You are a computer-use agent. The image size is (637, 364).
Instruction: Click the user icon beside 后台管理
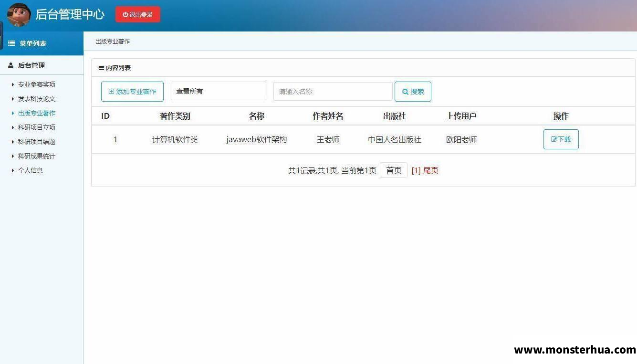[x=11, y=65]
